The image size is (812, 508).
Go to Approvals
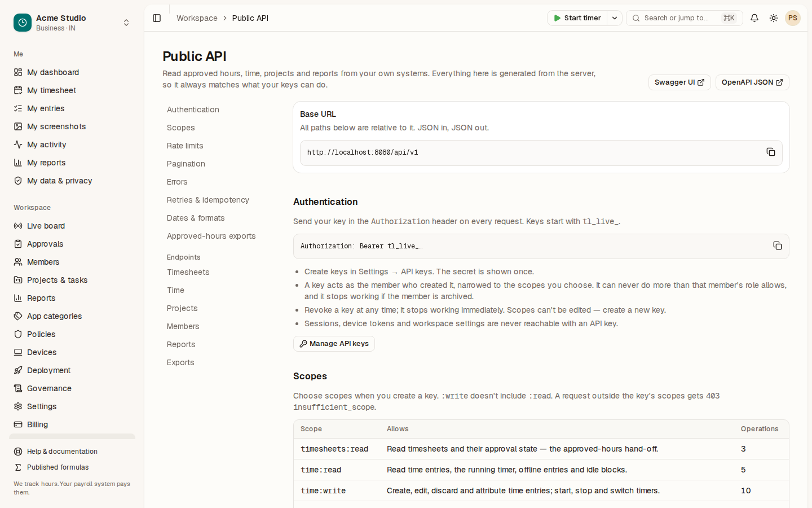(72, 244)
